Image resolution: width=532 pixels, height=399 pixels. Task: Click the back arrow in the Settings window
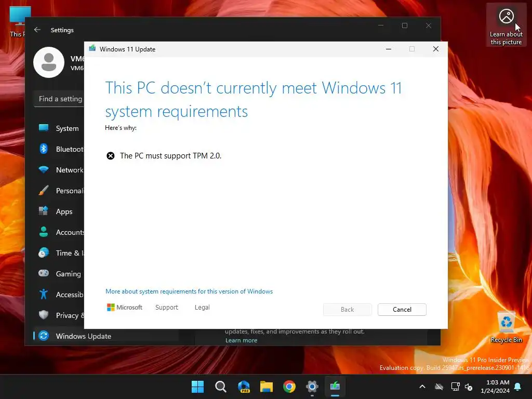click(x=37, y=30)
